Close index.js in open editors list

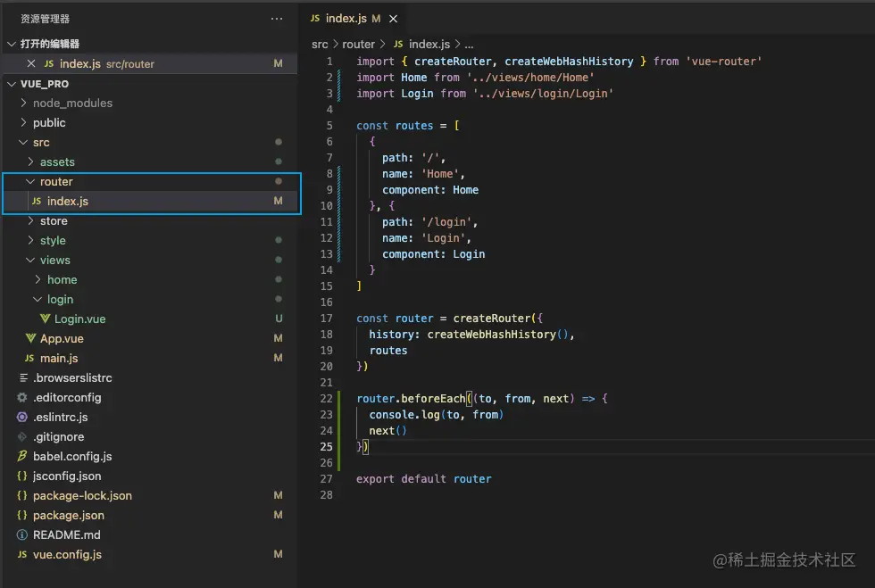(31, 63)
